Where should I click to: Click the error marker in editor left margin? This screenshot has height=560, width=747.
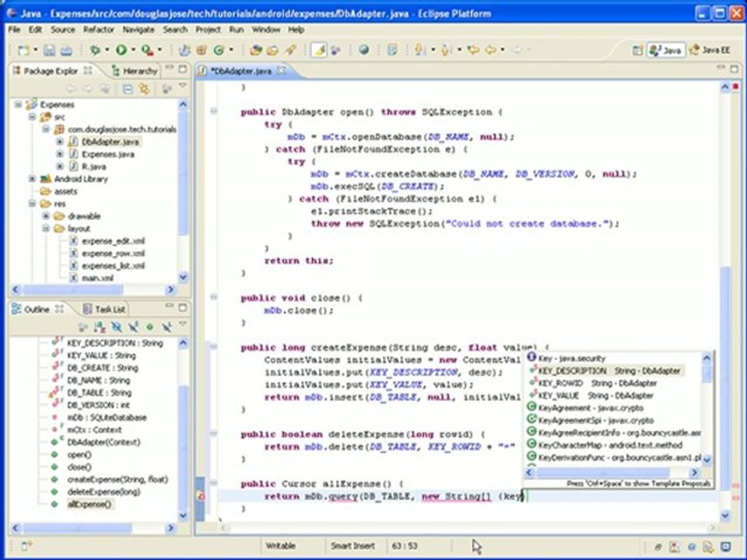tap(201, 496)
